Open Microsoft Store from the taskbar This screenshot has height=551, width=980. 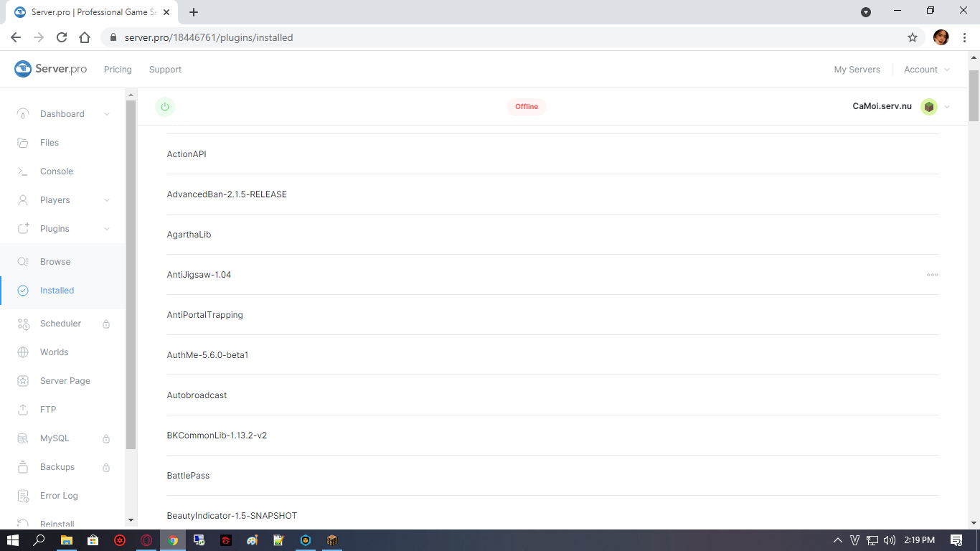coord(93,540)
